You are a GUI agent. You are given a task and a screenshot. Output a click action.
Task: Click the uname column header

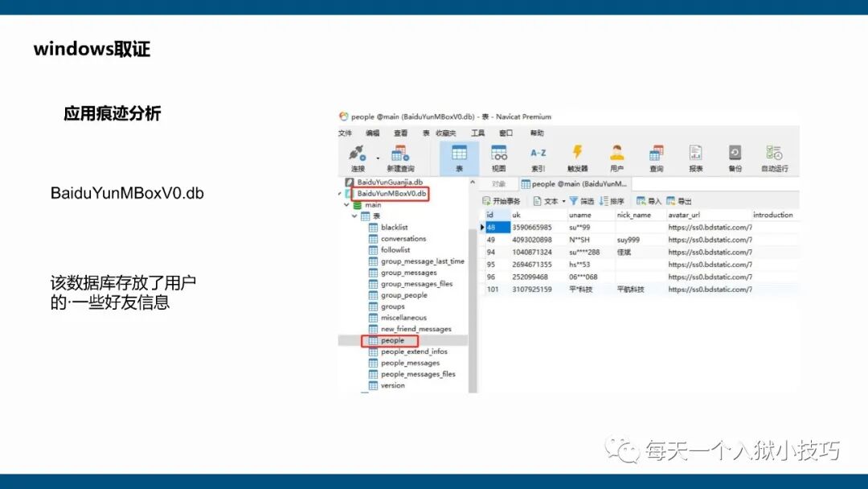point(592,215)
